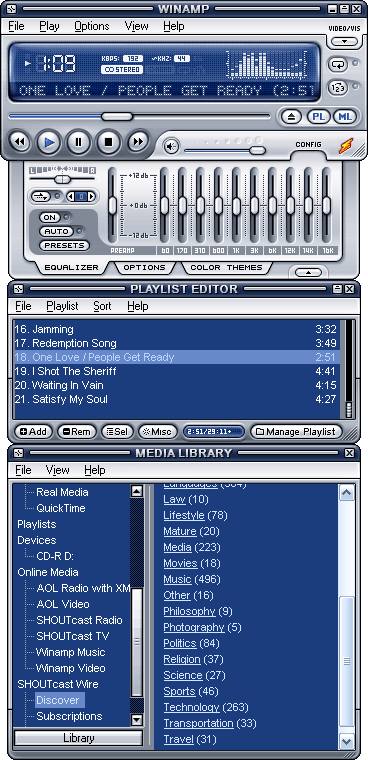Image resolution: width=368 pixels, height=760 pixels.
Task: Open the main window File menu
Action: click(x=16, y=26)
